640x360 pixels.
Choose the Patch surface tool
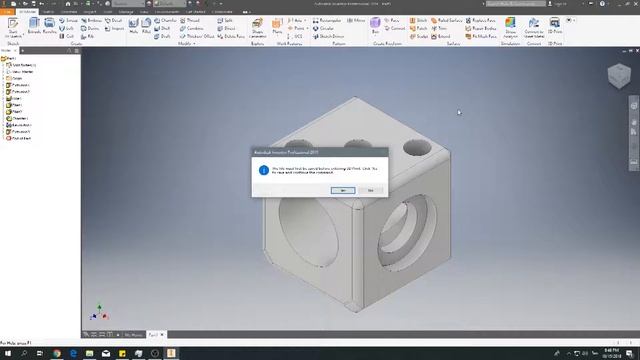(418, 29)
